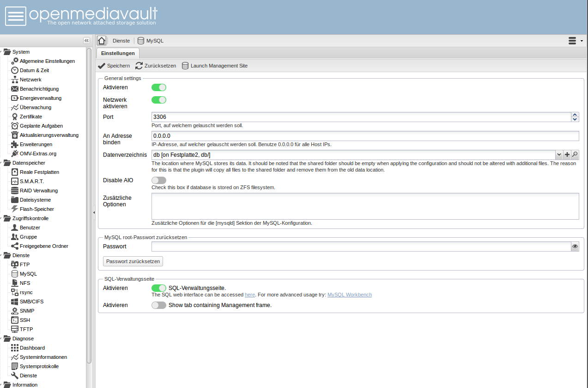Image resolution: width=588 pixels, height=388 pixels.
Task: Click the Erweiterungen puzzle icon
Action: pos(15,144)
